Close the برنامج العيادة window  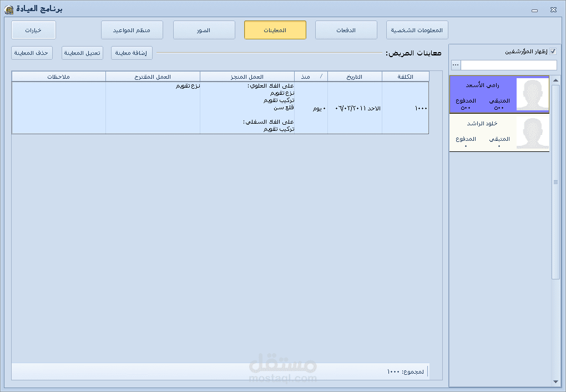coord(553,10)
